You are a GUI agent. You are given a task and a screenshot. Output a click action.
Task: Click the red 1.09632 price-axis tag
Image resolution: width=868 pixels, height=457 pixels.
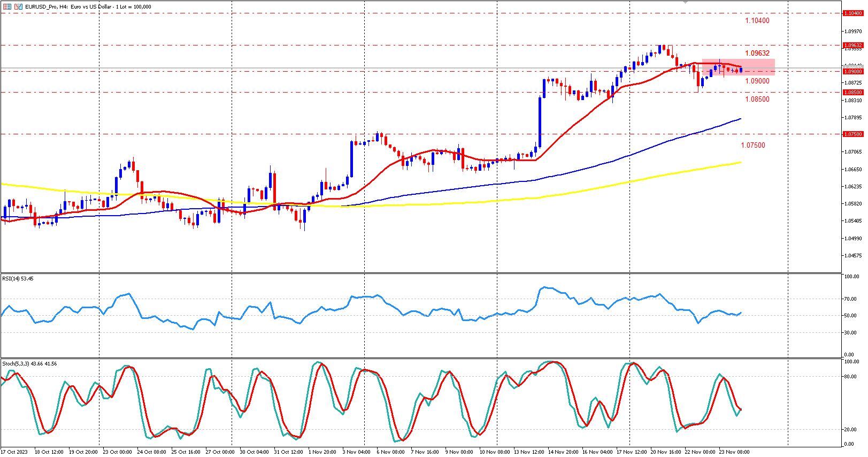point(853,45)
